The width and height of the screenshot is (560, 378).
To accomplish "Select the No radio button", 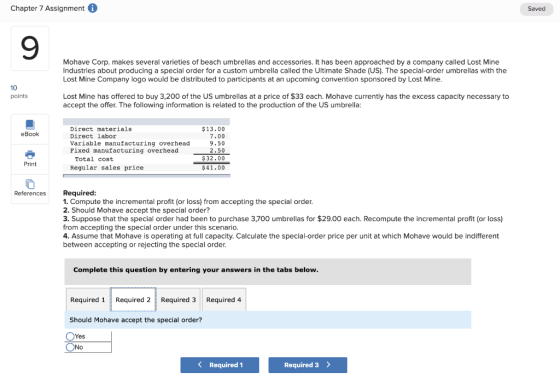I will tap(70, 347).
